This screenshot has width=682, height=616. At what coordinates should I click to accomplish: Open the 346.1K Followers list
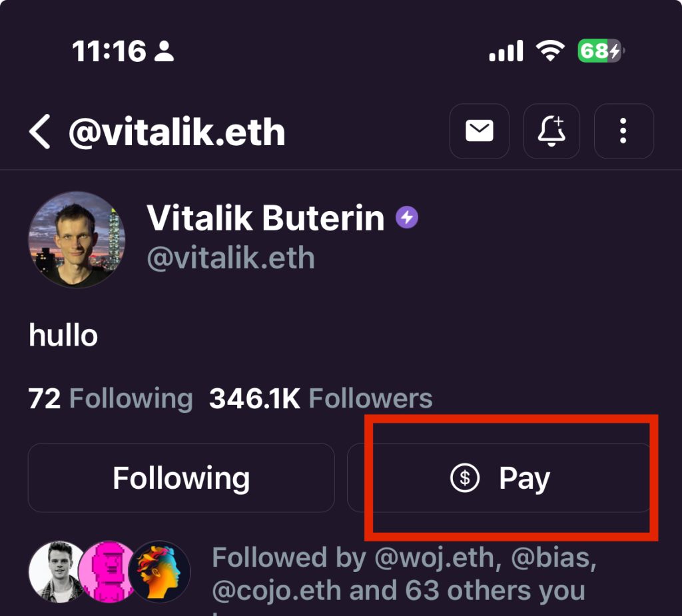point(320,398)
